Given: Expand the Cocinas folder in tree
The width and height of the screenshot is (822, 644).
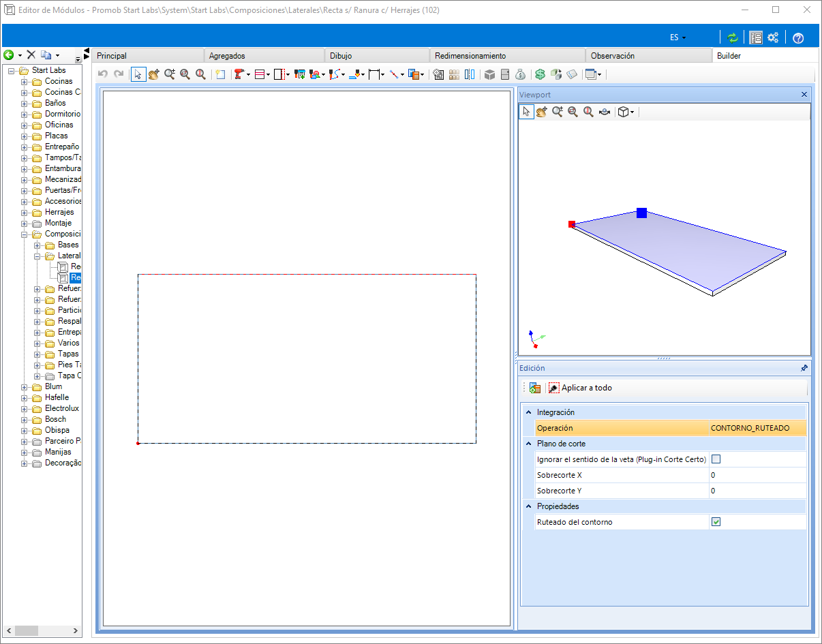Looking at the screenshot, I should point(25,82).
